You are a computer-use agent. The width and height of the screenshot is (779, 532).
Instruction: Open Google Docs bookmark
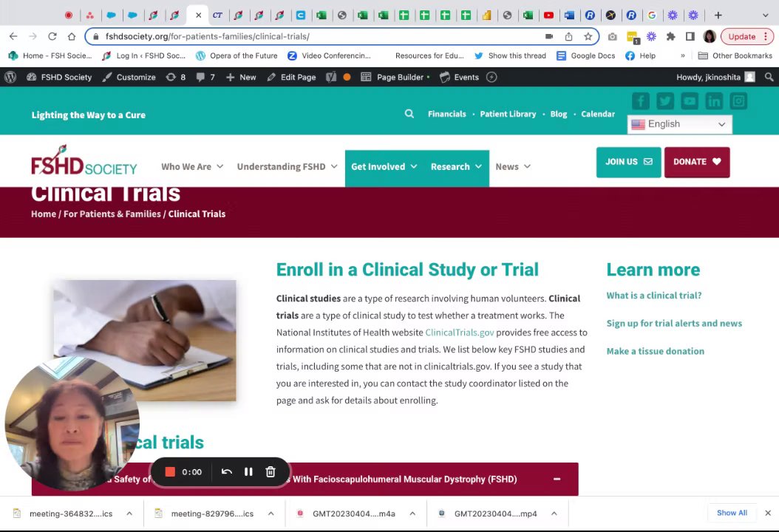(586, 55)
